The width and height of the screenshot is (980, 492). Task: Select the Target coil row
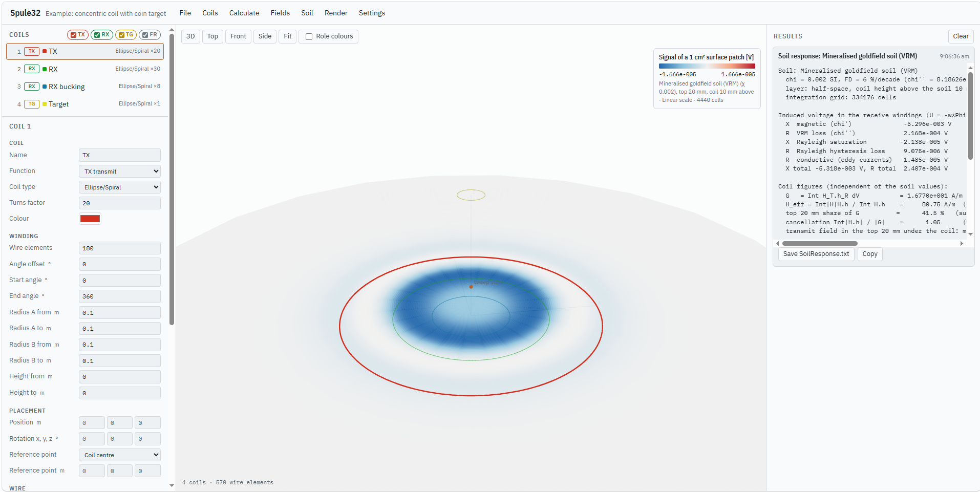(x=85, y=104)
